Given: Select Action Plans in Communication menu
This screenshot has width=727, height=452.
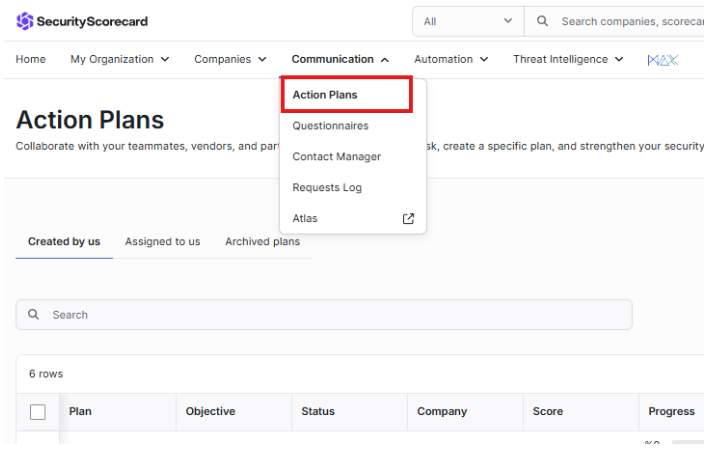Looking at the screenshot, I should [347, 95].
